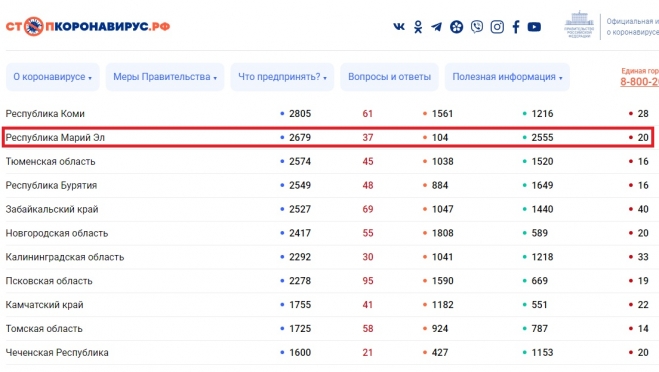Call the 8-800 hotline number link
The width and height of the screenshot is (659, 372).
640,82
